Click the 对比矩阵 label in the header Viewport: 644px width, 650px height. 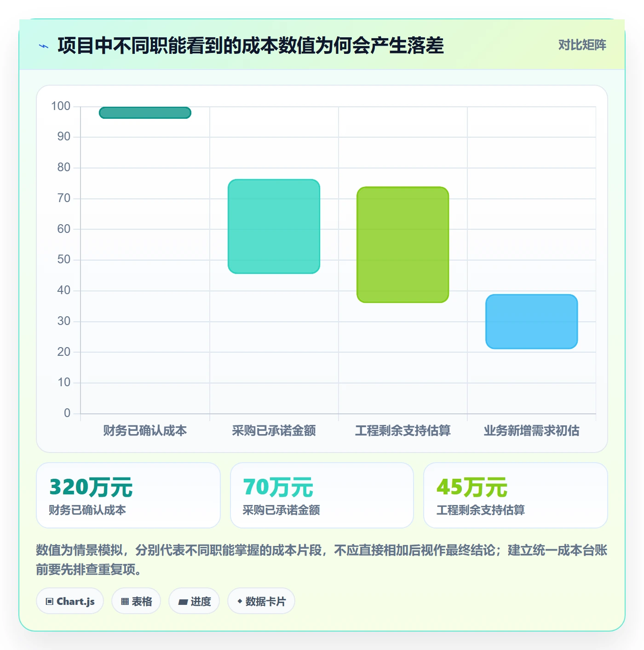point(582,45)
